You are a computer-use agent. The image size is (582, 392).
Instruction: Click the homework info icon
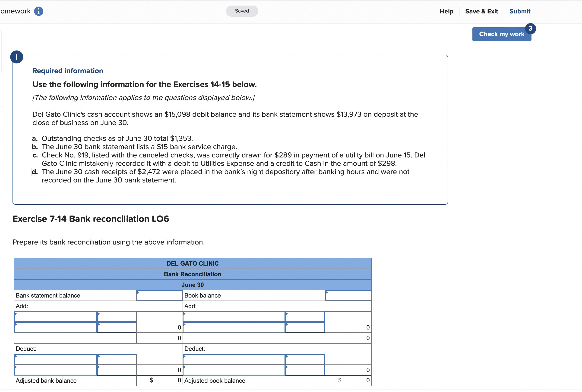pyautogui.click(x=38, y=11)
